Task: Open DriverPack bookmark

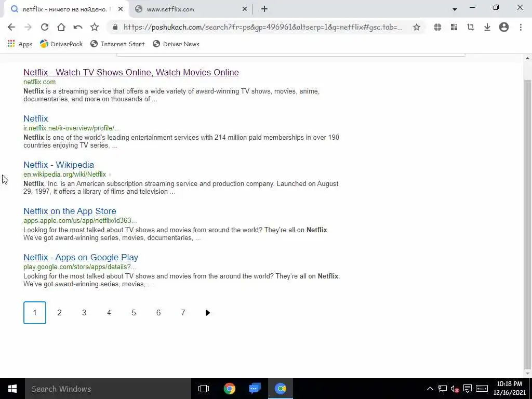Action: (x=61, y=44)
